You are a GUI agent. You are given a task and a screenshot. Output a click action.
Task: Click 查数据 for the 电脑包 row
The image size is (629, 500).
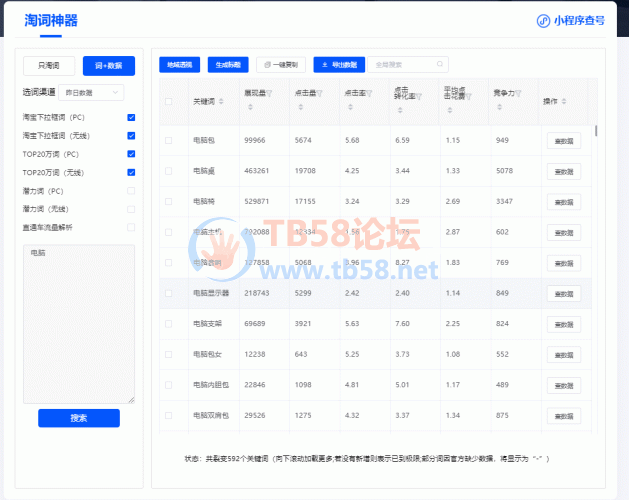click(x=564, y=141)
